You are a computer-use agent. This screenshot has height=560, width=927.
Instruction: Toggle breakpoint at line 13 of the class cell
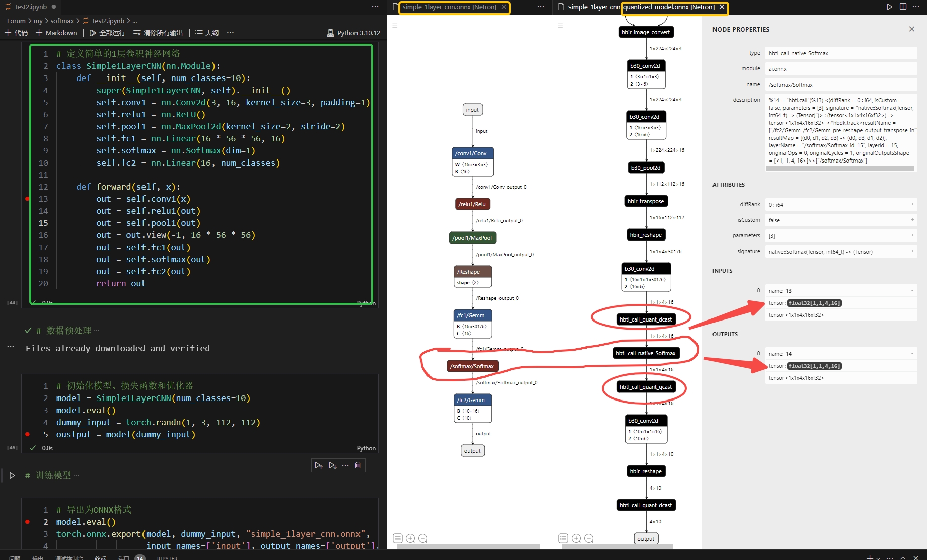(x=27, y=199)
